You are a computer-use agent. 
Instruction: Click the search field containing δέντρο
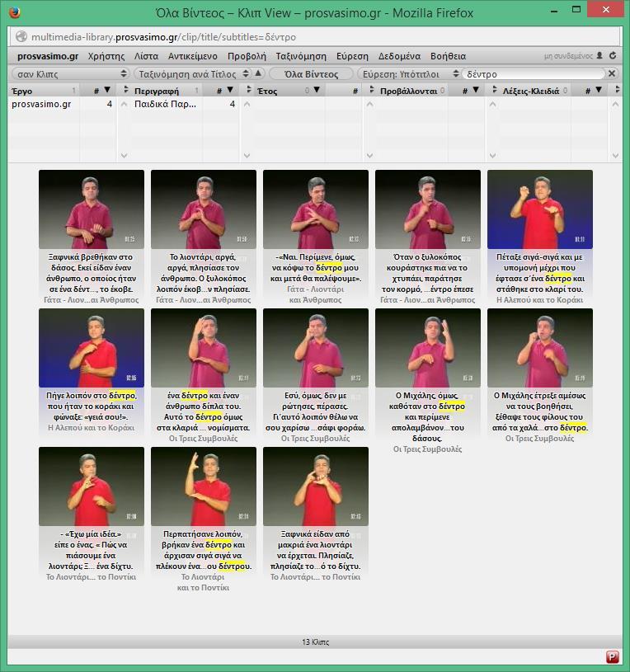point(533,73)
